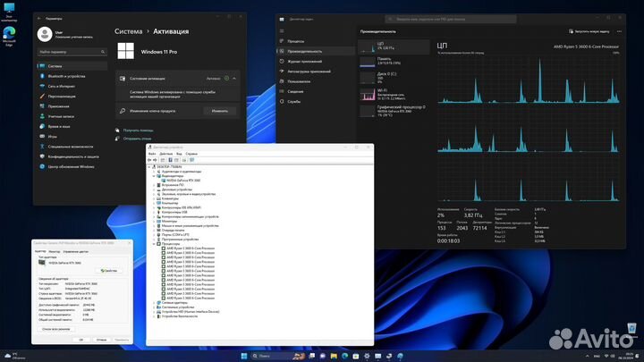Viewport: 644px width, 362px height.
Task: Collapse Процессоры node in Device Manager
Action: [154, 244]
